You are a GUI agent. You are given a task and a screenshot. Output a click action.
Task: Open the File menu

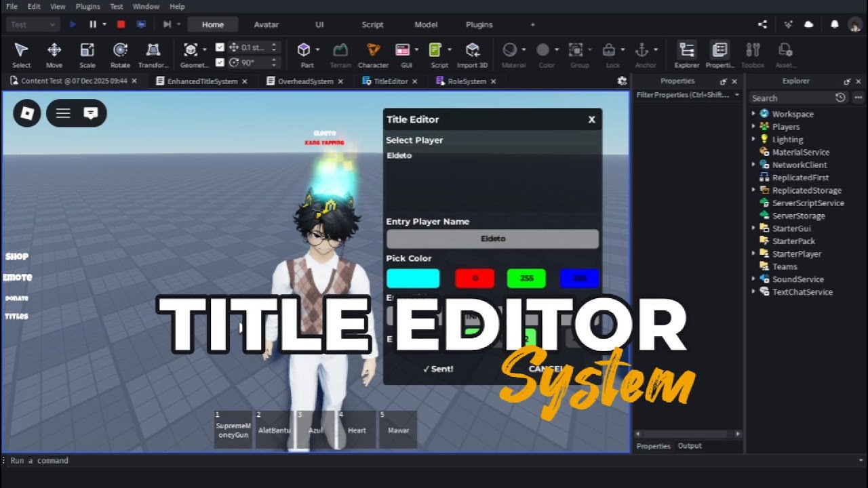click(x=12, y=6)
